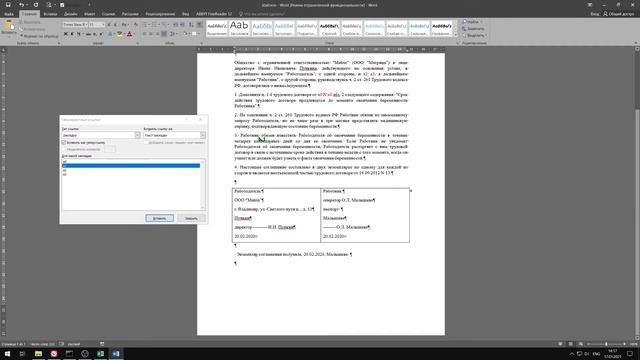Click Format Painter in clipboard group
This screenshot has height=360, width=640.
click(x=39, y=36)
